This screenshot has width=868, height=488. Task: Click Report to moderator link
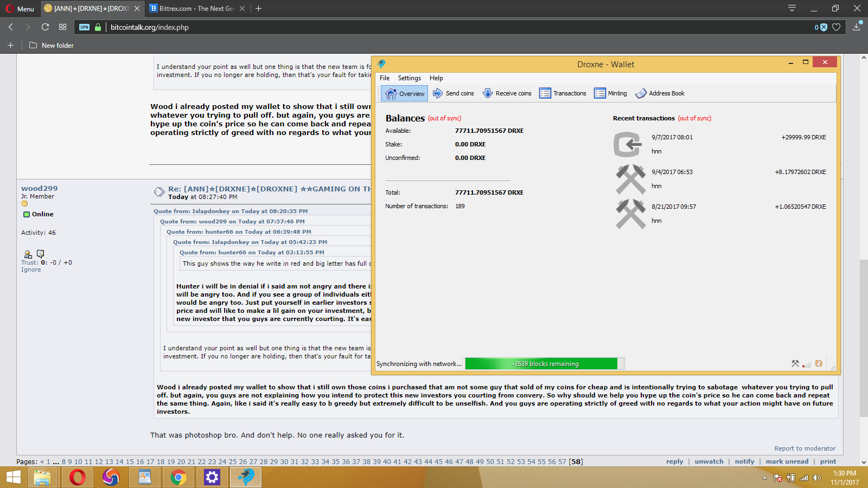[x=805, y=448]
